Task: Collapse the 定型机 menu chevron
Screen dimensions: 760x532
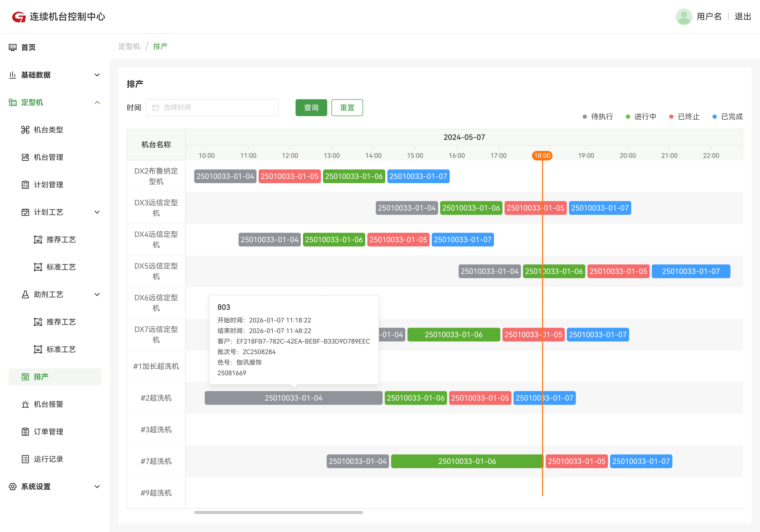Action: point(97,102)
